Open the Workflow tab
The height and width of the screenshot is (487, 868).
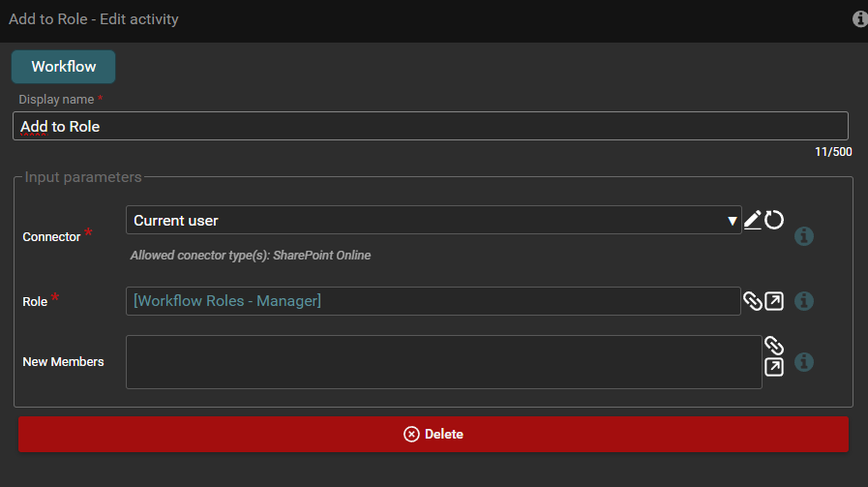[x=63, y=67]
